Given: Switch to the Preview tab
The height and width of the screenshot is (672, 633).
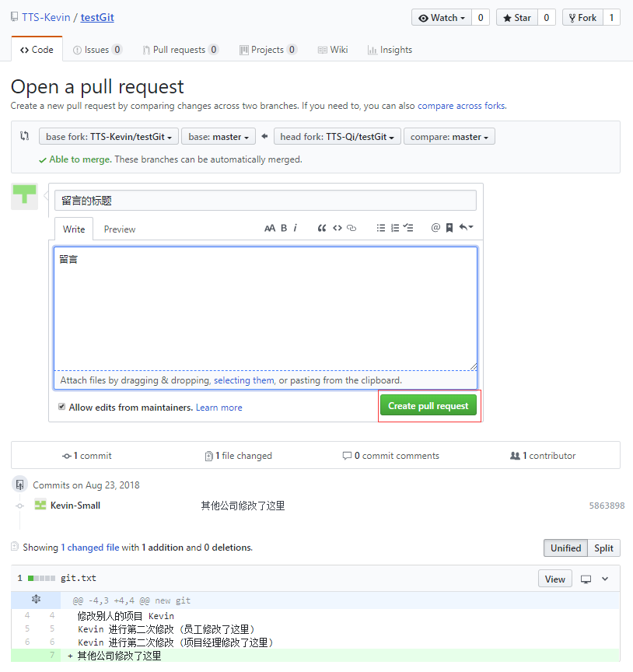Looking at the screenshot, I should [120, 229].
